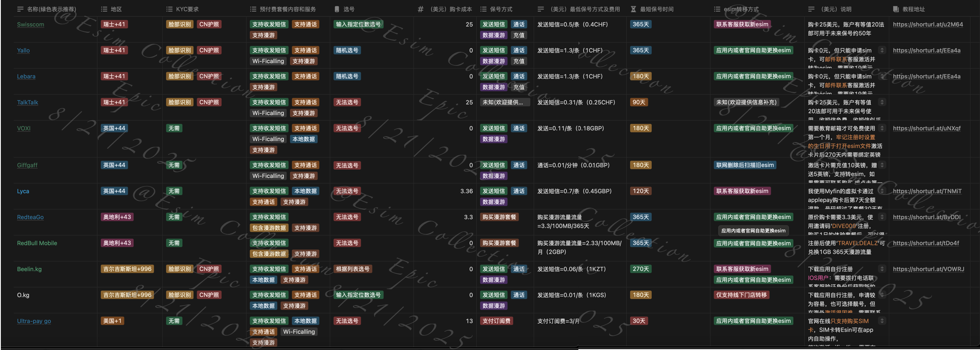Expand the 说明 cell in the VOXI row
The width and height of the screenshot is (980, 350).
pyautogui.click(x=882, y=128)
